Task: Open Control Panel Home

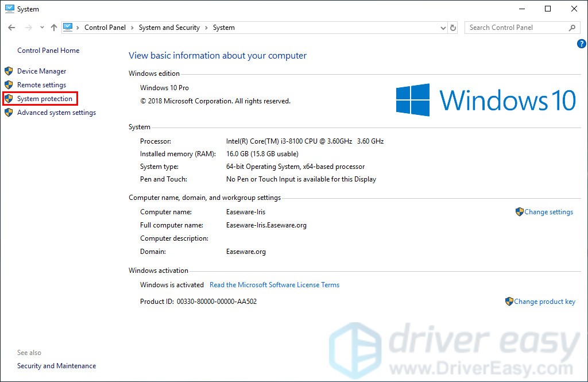Action: 48,51
